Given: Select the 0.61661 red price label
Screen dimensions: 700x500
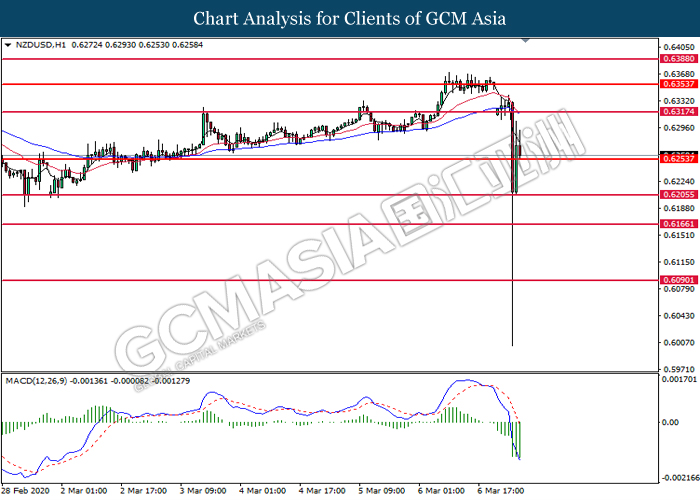Looking at the screenshot, I should 679,224.
